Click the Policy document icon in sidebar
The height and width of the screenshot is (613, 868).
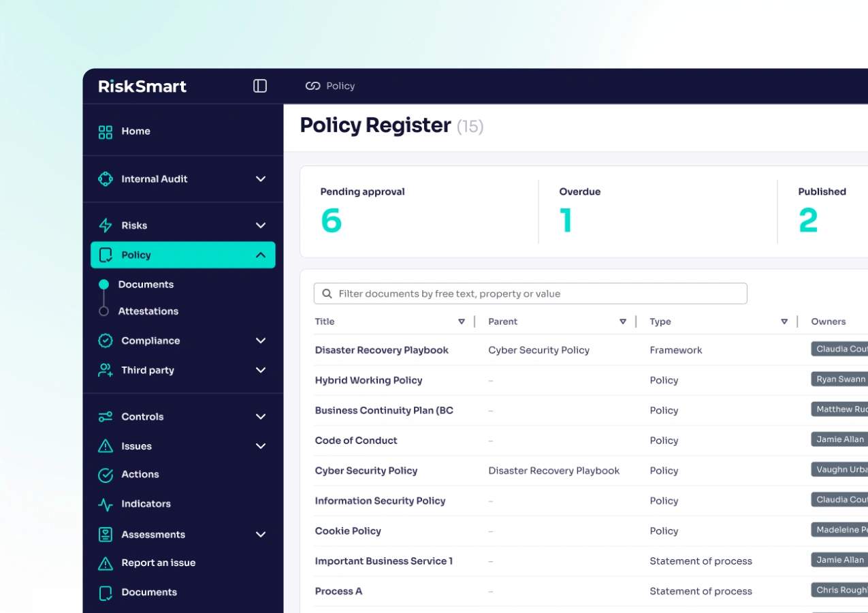106,255
